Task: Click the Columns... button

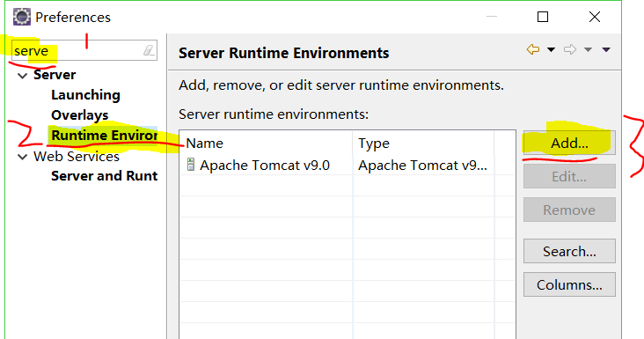Action: (x=569, y=284)
